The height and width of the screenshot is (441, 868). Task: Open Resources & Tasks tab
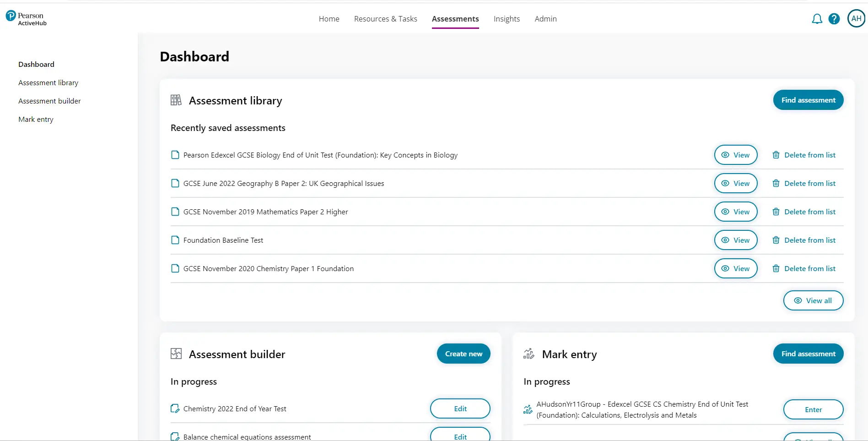click(386, 19)
